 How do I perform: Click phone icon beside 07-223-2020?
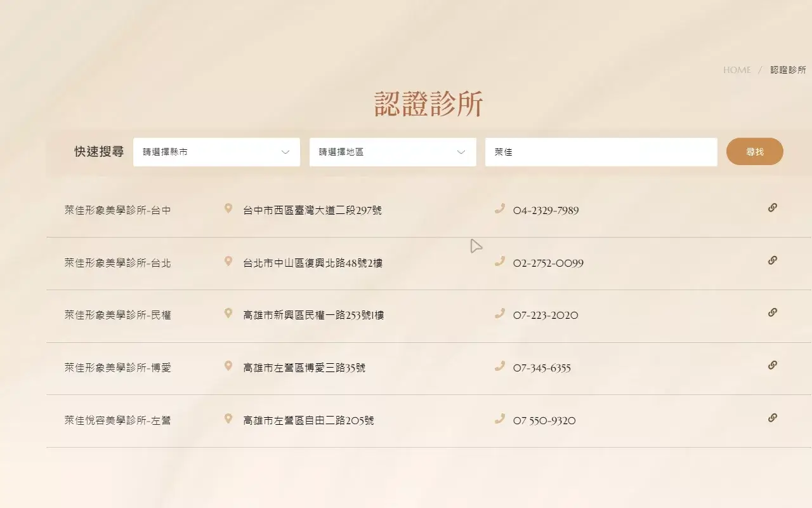(500, 313)
